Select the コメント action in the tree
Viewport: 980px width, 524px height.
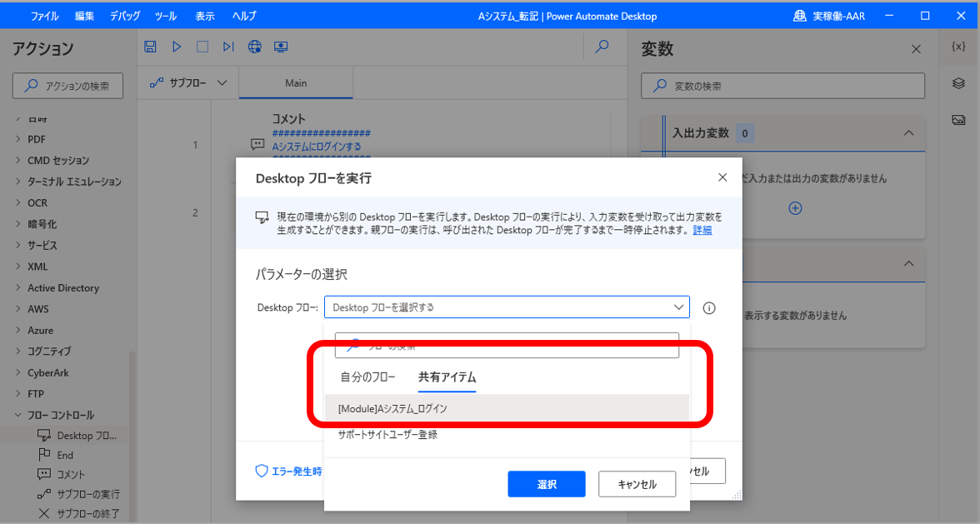point(62,474)
